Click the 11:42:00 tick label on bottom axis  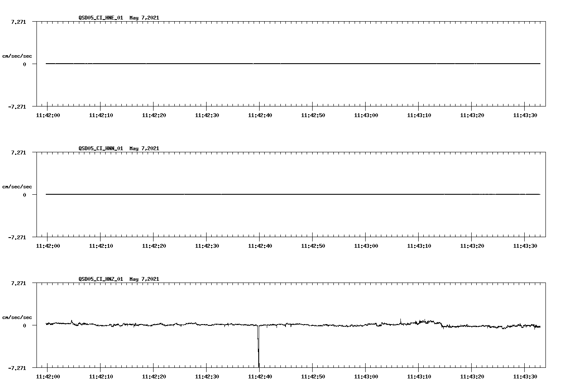(48, 376)
